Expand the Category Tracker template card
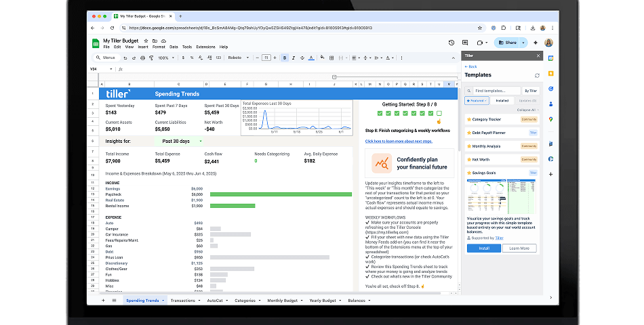Screen dimensions: 644x325 pyautogui.click(x=502, y=119)
